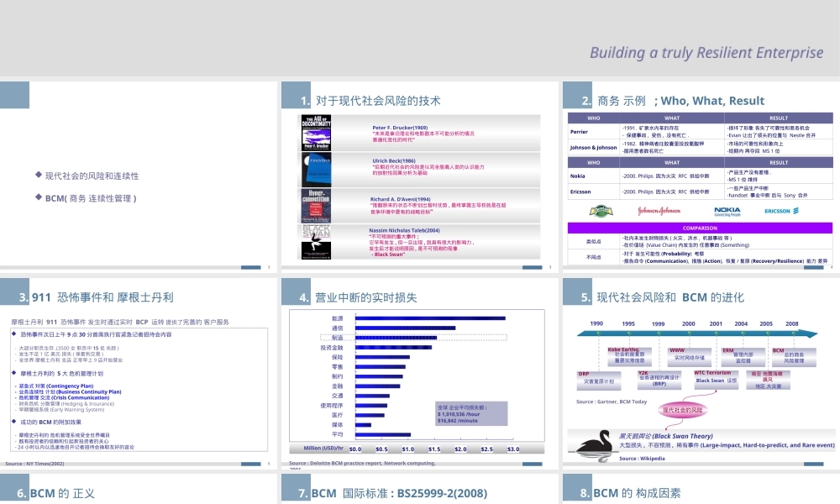Click the Million (USD)/hr axis label

click(323, 448)
